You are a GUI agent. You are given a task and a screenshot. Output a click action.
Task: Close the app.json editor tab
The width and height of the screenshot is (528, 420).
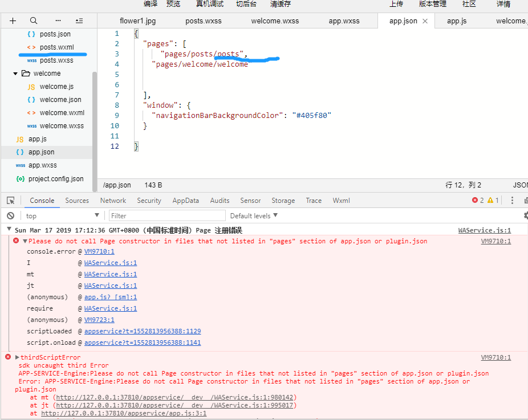(425, 21)
